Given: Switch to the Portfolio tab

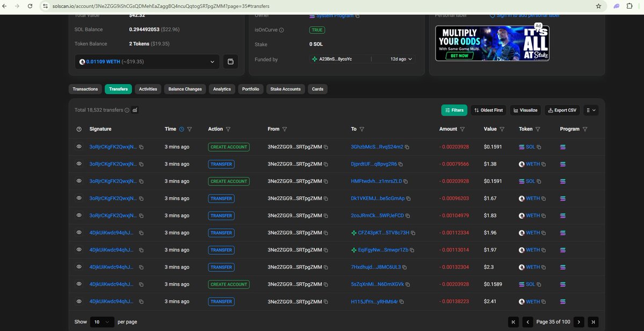Looking at the screenshot, I should click(250, 89).
